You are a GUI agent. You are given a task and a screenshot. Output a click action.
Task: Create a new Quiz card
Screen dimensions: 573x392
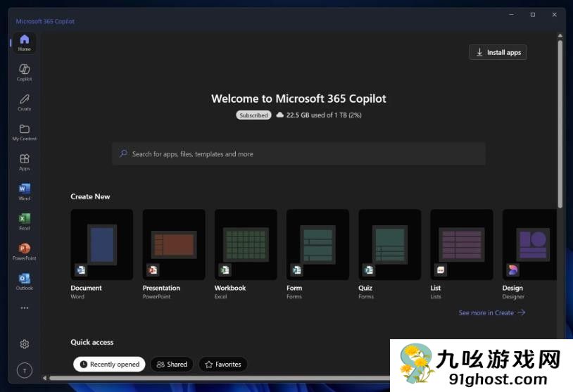[x=390, y=244]
